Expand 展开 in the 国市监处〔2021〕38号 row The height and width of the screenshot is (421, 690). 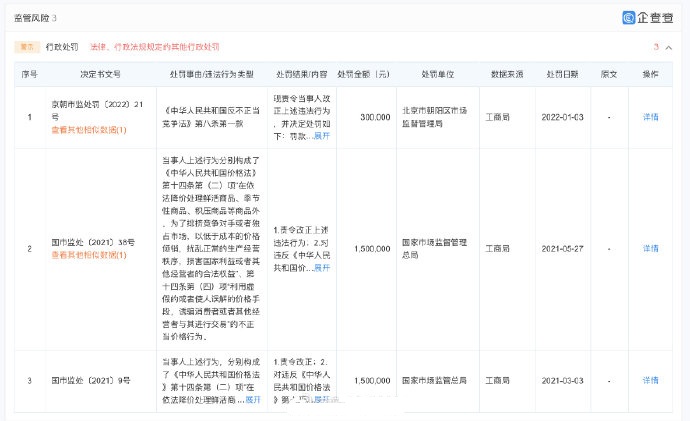[321, 268]
